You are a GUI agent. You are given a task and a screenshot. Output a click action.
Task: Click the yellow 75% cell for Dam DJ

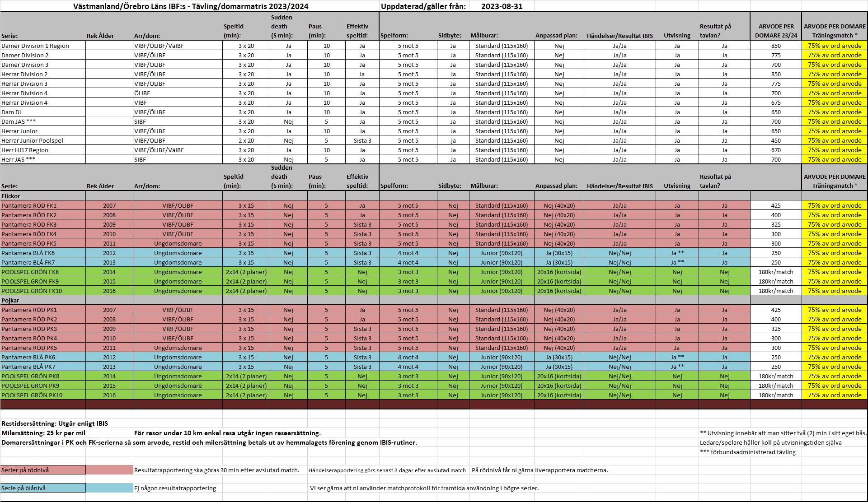(x=835, y=112)
